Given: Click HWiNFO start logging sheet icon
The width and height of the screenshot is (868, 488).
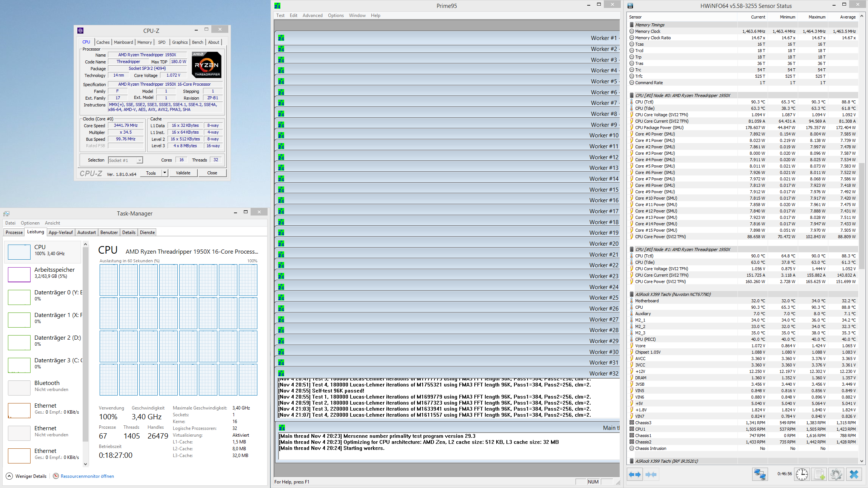Looking at the screenshot, I should (x=819, y=474).
